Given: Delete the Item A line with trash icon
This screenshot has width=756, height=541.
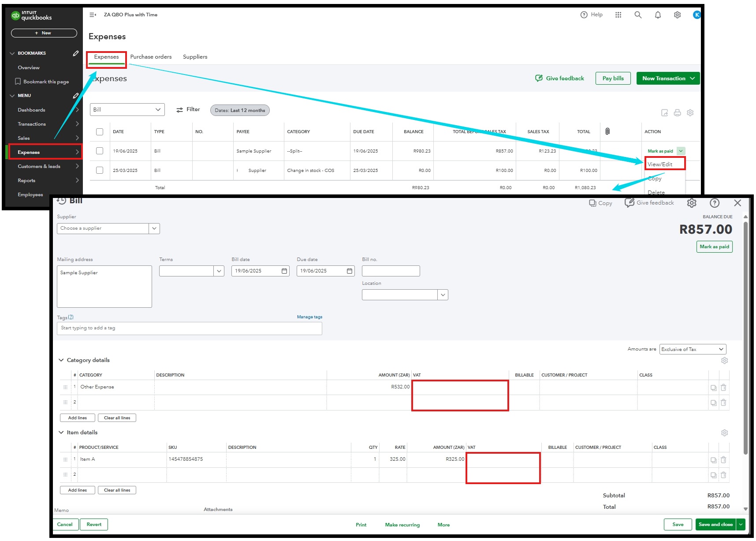Looking at the screenshot, I should 724,459.
